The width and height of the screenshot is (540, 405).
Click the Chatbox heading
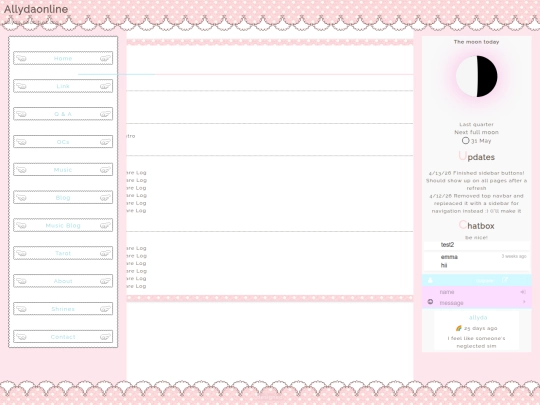tap(477, 226)
